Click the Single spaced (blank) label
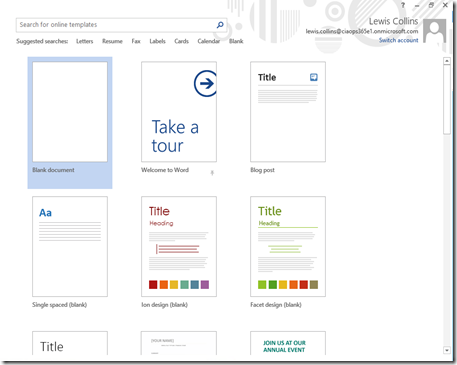Image resolution: width=457 pixels, height=365 pixels. (60, 305)
